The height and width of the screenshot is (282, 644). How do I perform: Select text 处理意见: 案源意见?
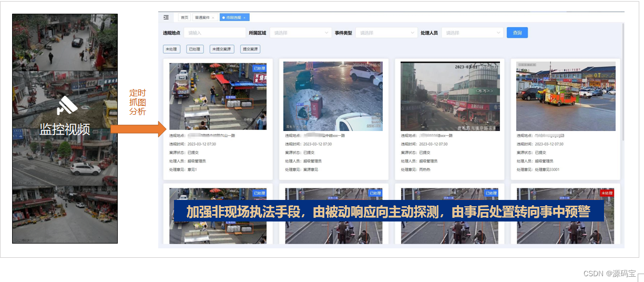point(302,169)
